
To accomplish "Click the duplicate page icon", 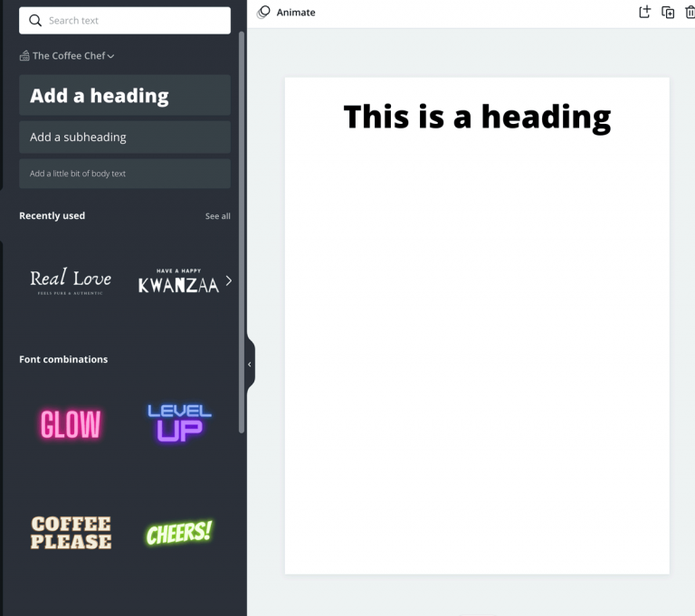I will pos(668,12).
